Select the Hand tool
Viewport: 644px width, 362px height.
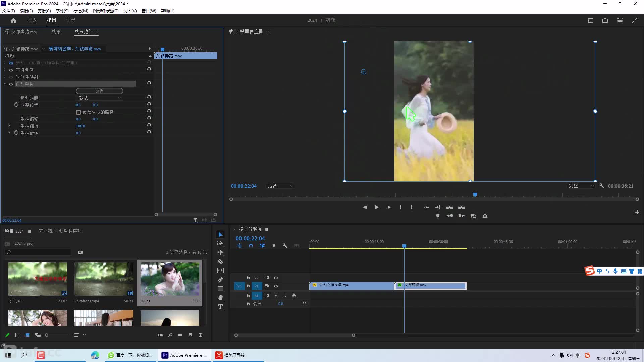point(220,298)
